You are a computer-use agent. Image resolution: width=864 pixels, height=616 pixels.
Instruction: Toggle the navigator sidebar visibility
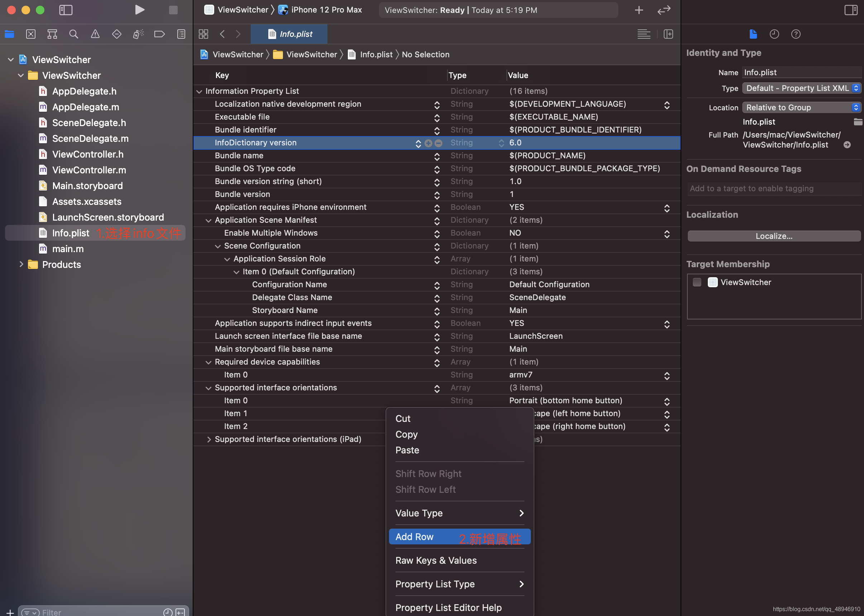(x=66, y=10)
